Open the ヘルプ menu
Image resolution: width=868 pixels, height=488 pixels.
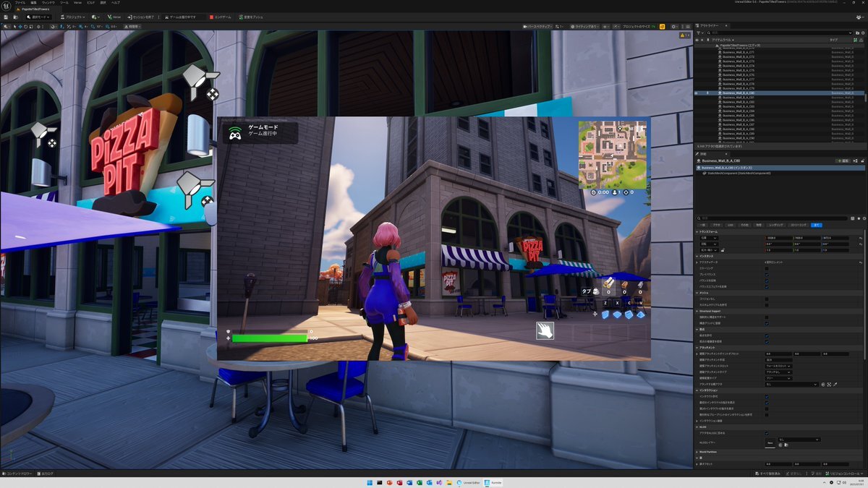tap(116, 3)
